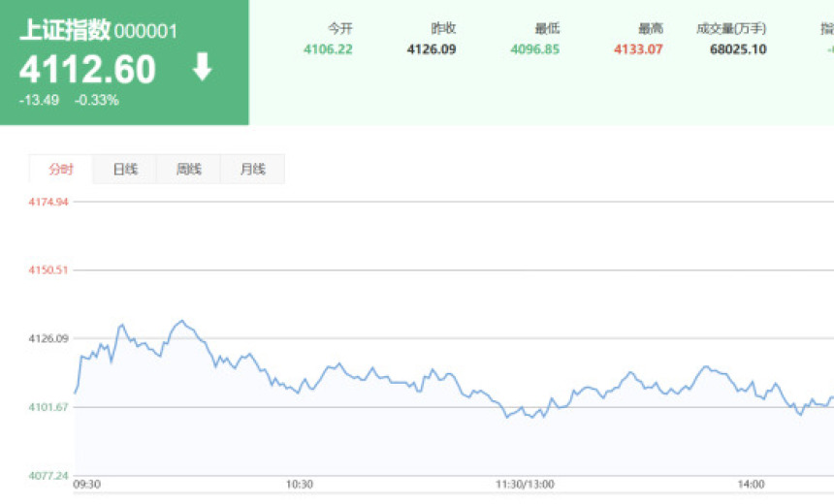Switch to the 分时 tab
834x504 pixels.
(61, 169)
